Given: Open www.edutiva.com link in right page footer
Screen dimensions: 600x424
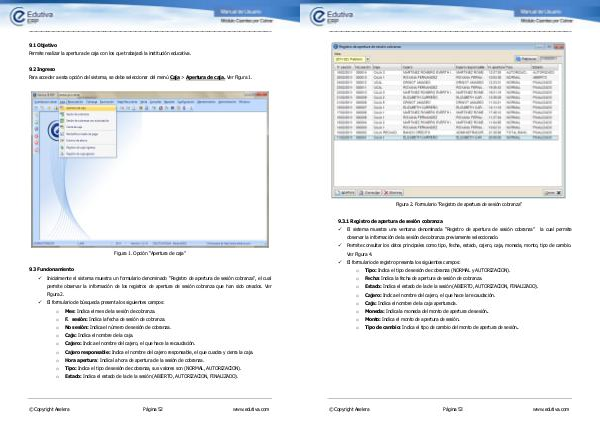Looking at the screenshot, I should pos(551,409).
